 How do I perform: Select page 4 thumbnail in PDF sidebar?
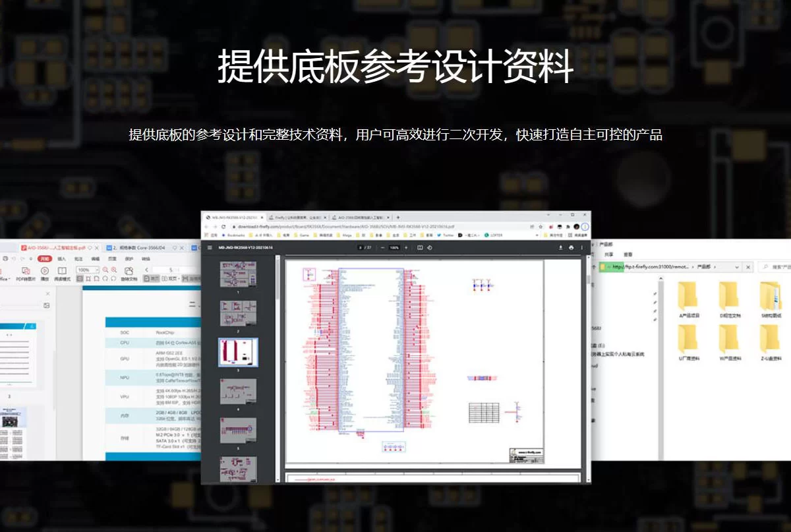pos(238,392)
